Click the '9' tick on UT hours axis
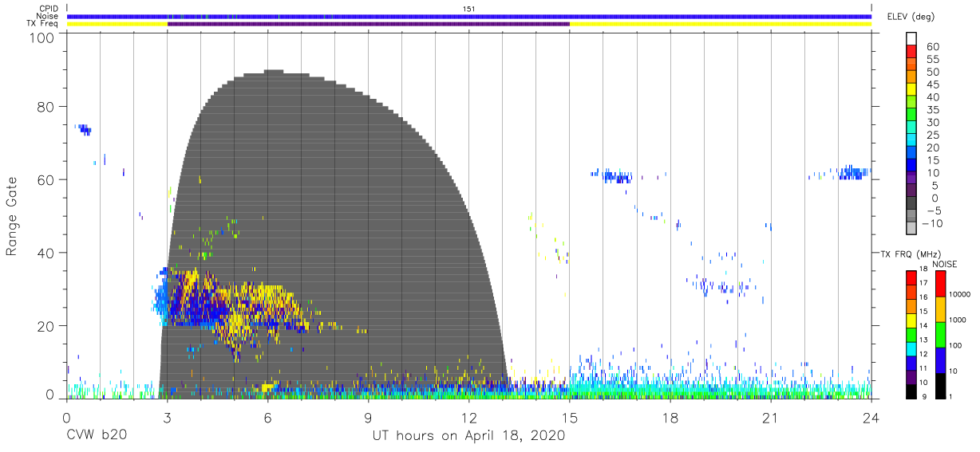The width and height of the screenshot is (980, 452). point(368,417)
